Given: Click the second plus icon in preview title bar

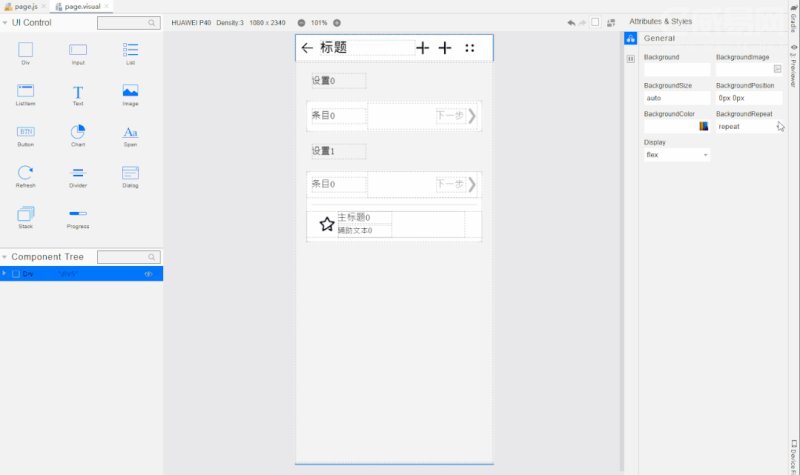Looking at the screenshot, I should click(x=445, y=48).
